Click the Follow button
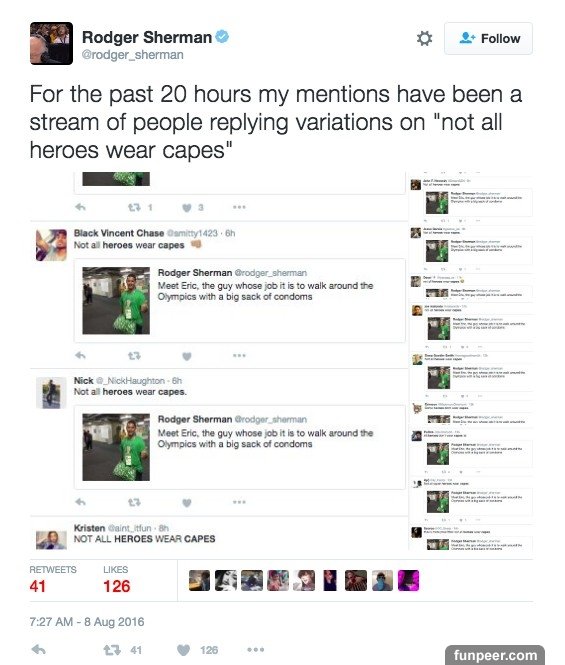This screenshot has width=565, height=665. (488, 39)
